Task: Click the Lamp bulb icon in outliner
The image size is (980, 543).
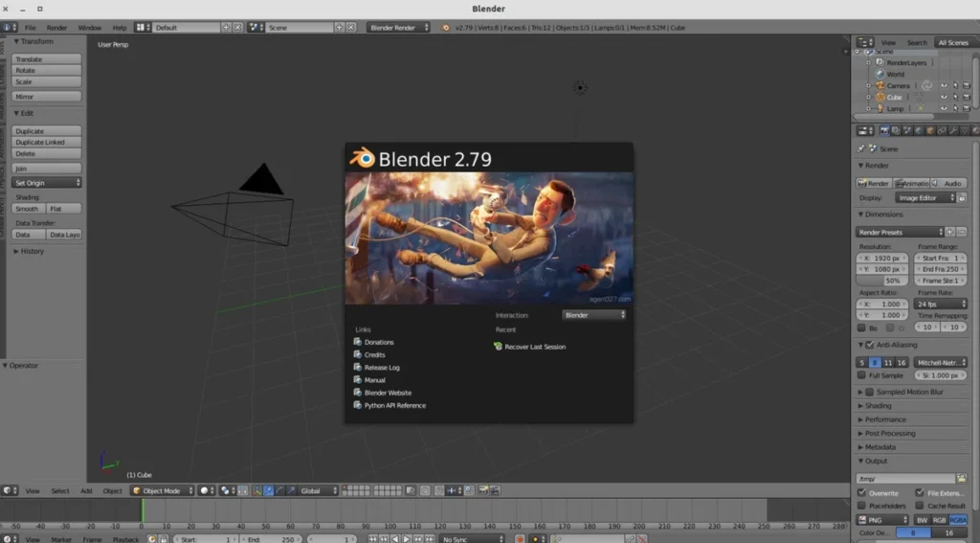Action: point(880,108)
